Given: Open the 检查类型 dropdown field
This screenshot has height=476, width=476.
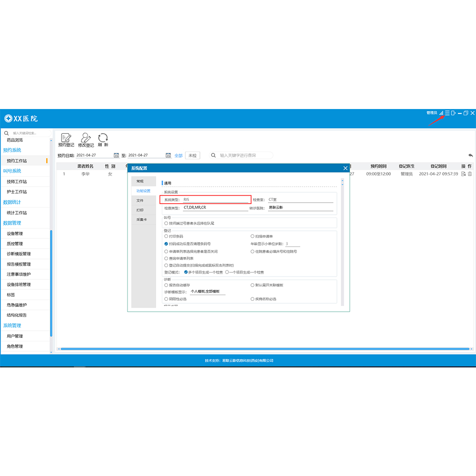Looking at the screenshot, I should pyautogui.click(x=215, y=208).
